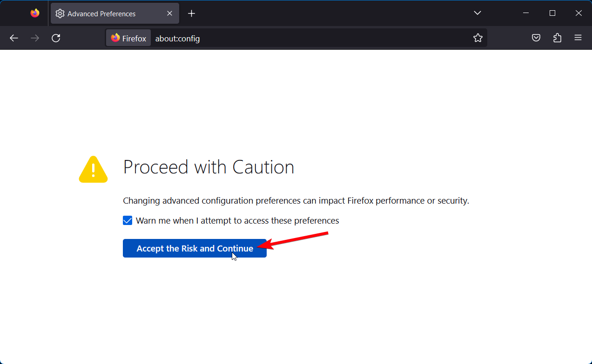The width and height of the screenshot is (592, 364).
Task: Minimize the Firefox window
Action: pos(526,13)
